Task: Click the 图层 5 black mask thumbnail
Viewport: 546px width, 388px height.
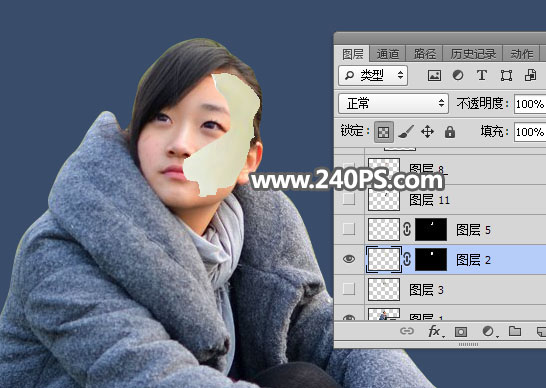Action: coord(431,230)
